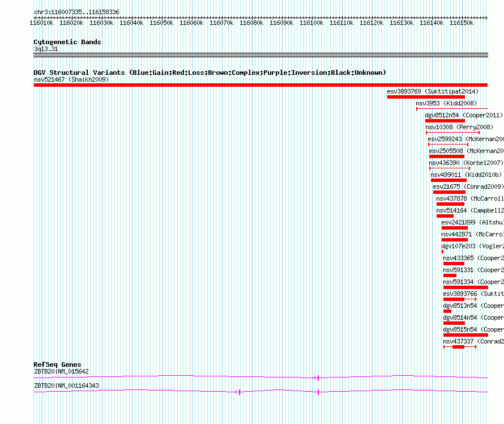Open nsv436390 (Korbel2007) variant
The image size is (504, 424).
(x=466, y=163)
